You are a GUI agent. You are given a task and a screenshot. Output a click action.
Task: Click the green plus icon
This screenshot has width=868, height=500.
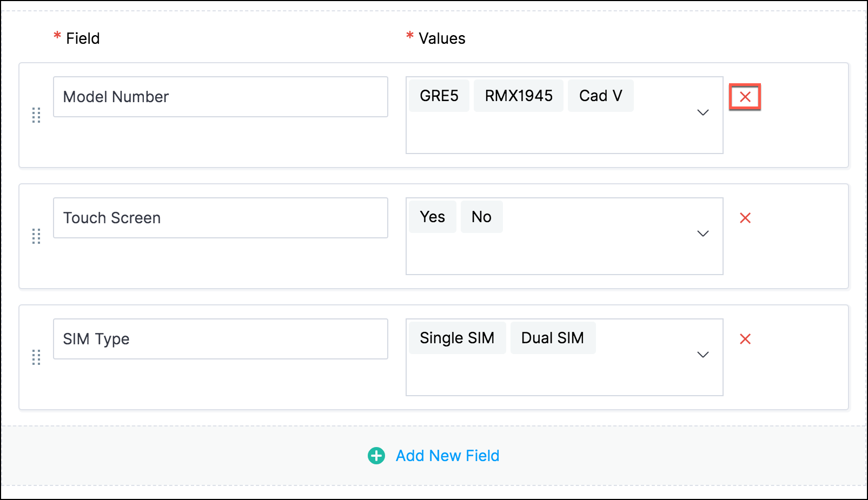click(376, 456)
